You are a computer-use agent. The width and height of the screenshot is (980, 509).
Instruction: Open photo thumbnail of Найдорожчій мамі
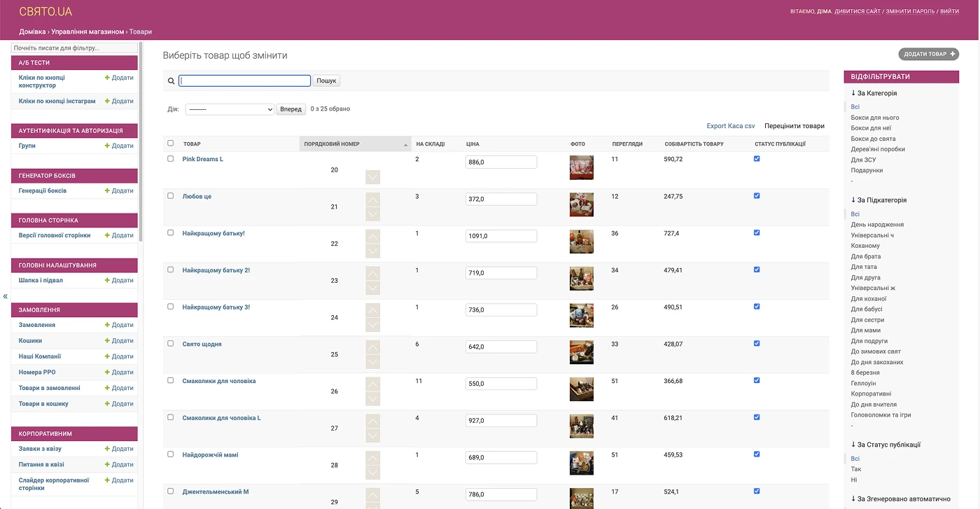pyautogui.click(x=581, y=463)
